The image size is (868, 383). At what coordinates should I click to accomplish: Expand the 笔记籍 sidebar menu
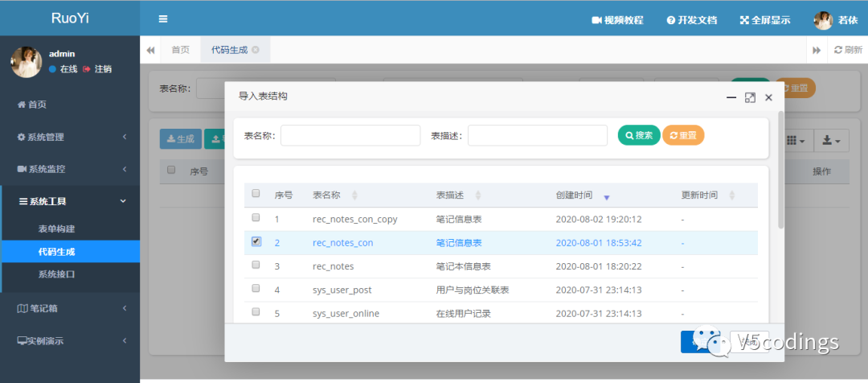tap(70, 308)
